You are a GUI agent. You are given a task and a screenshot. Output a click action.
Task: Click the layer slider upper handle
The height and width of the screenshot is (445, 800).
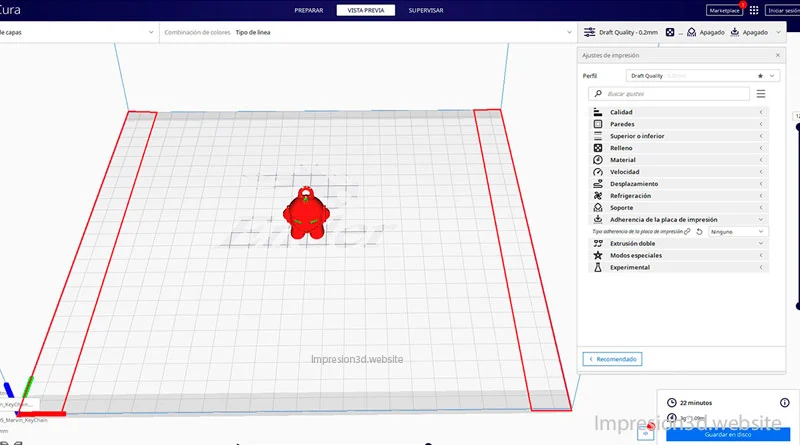point(798,127)
